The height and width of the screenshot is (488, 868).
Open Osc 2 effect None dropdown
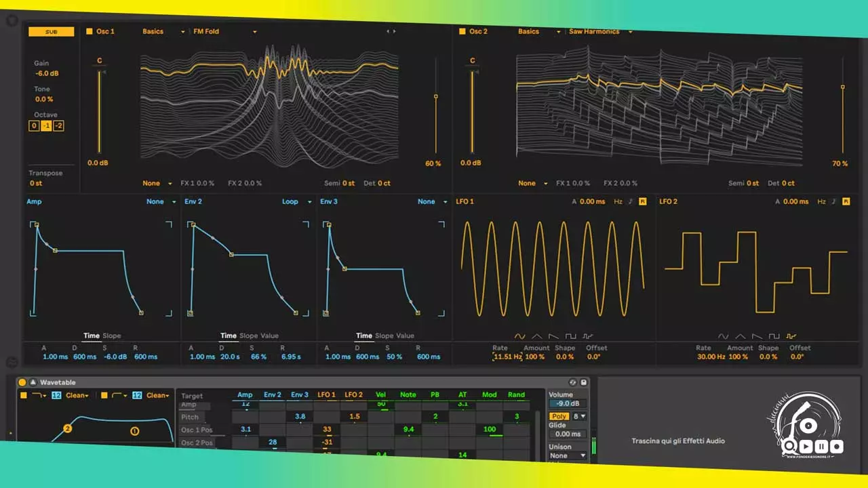(x=533, y=183)
